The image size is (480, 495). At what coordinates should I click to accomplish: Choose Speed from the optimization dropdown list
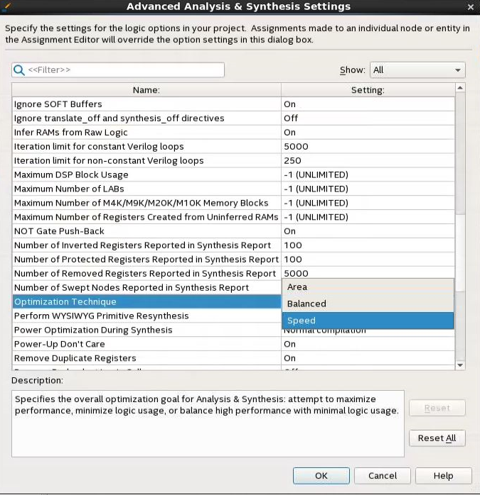368,321
